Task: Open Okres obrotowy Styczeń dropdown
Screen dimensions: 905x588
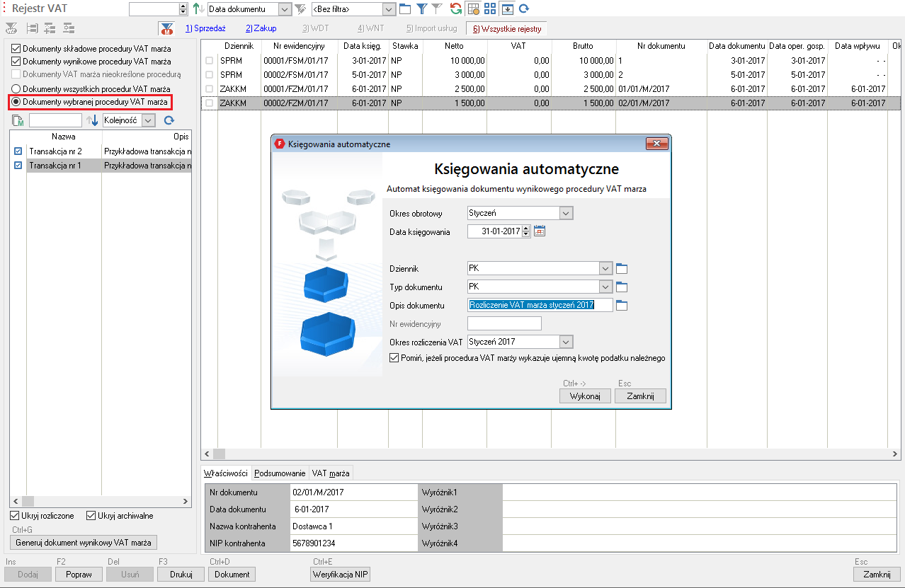Action: (x=565, y=213)
